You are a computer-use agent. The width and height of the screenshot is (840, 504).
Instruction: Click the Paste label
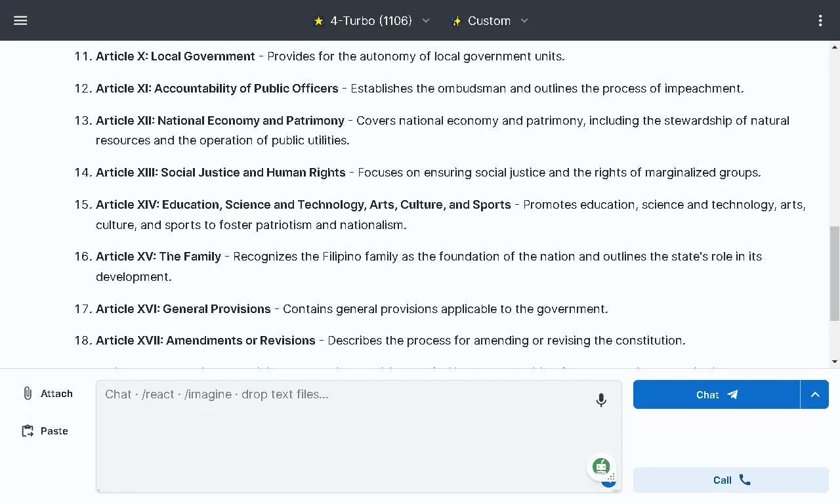(54, 431)
